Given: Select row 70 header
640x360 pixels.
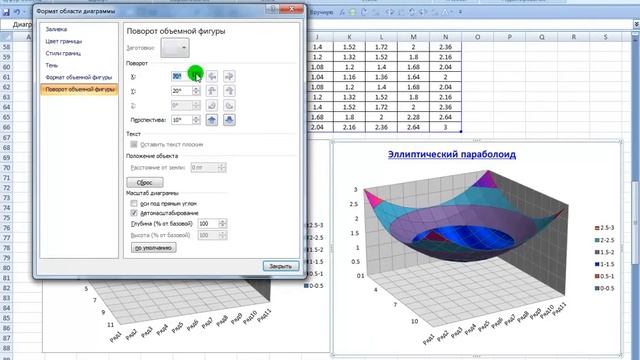Looking at the screenshot, I should (x=6, y=167).
